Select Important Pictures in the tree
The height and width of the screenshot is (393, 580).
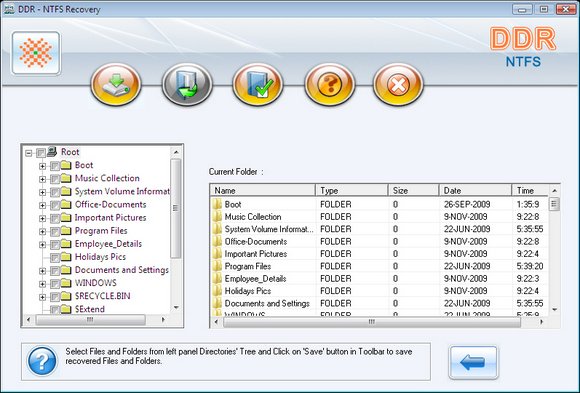(x=110, y=218)
